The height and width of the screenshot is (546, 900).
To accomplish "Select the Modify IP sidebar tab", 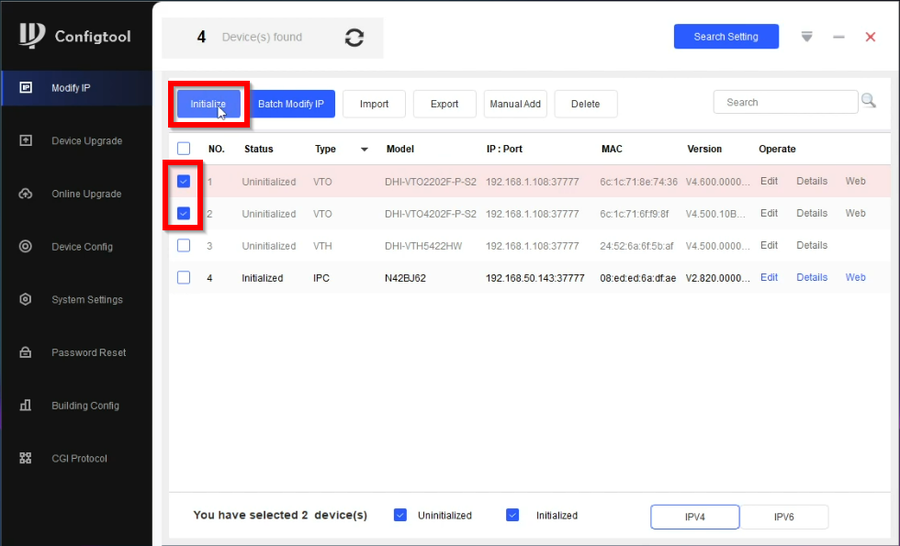I will tap(76, 88).
